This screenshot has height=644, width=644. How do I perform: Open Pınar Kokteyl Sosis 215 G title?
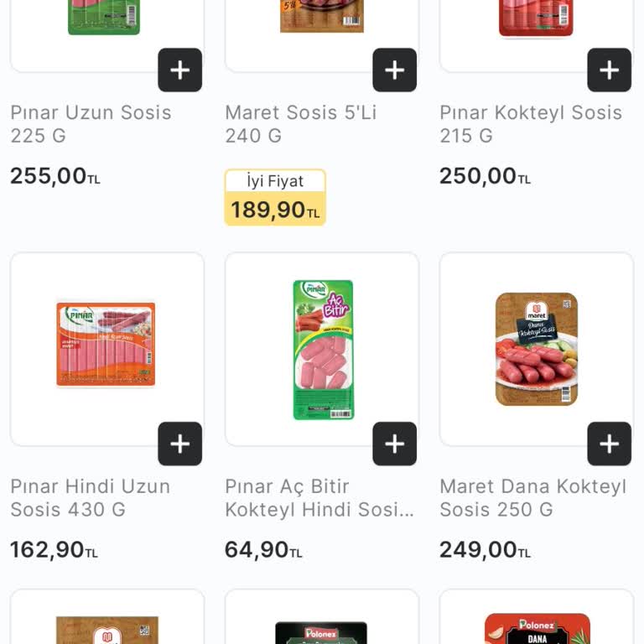[x=531, y=124]
